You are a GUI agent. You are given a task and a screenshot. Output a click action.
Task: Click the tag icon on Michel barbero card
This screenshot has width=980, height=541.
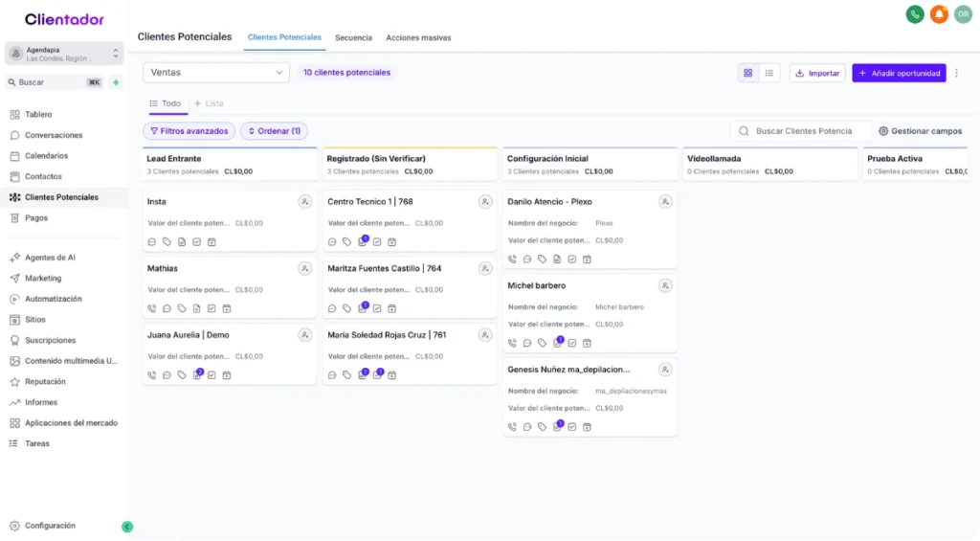[x=542, y=343]
